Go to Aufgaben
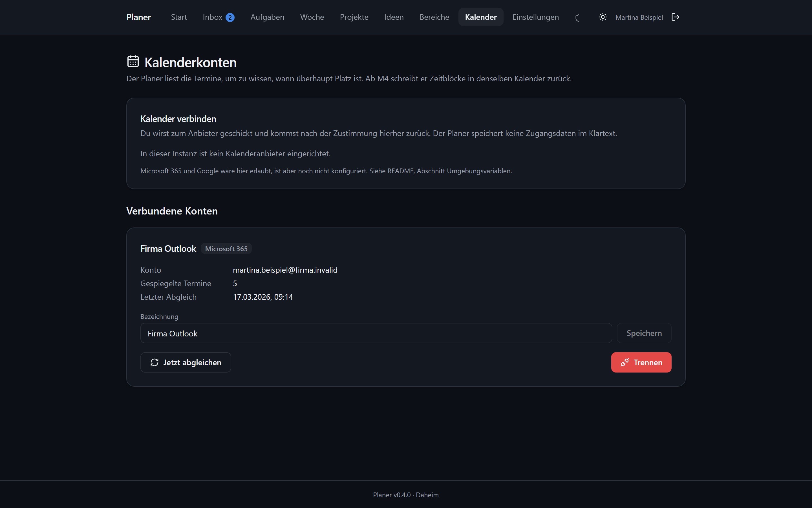 coord(267,17)
